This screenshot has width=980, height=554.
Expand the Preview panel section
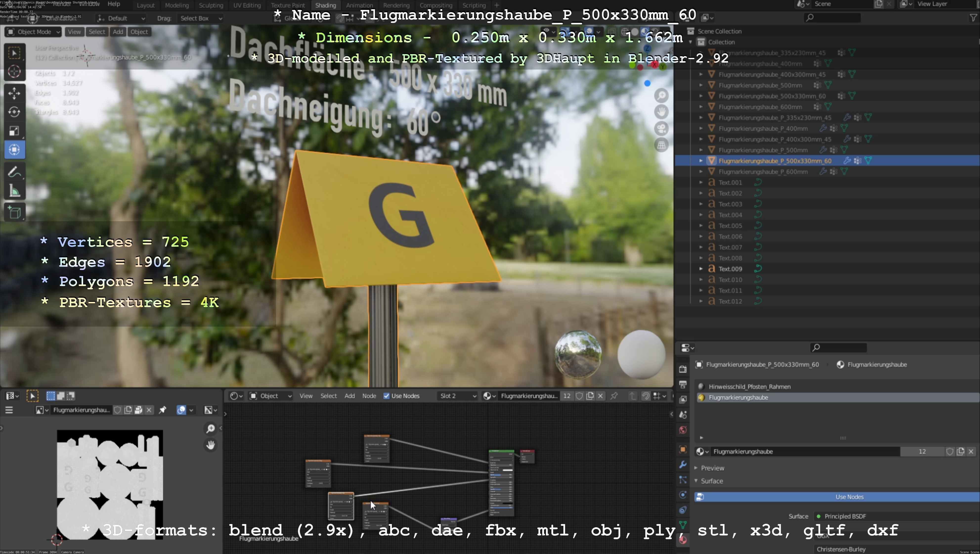point(712,468)
